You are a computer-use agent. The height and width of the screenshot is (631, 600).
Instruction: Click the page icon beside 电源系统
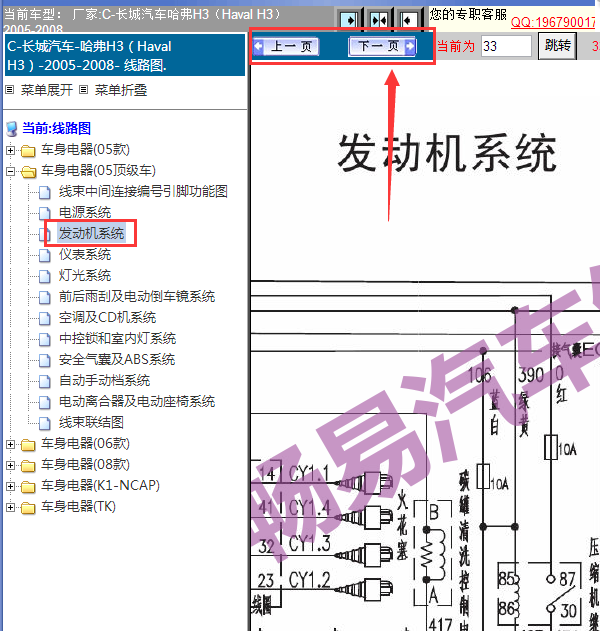(x=45, y=213)
